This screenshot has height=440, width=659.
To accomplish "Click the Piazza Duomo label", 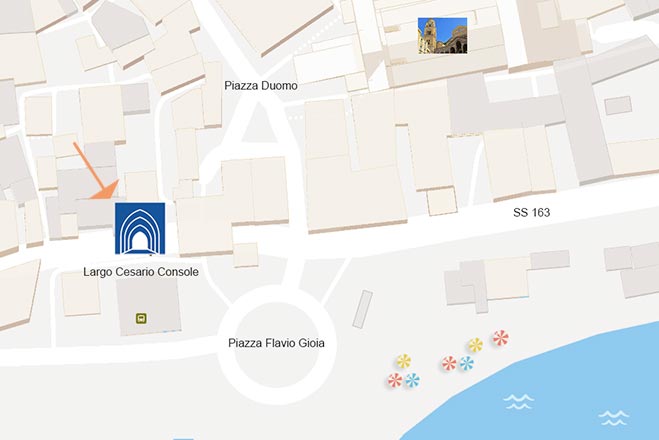I will pos(261,86).
